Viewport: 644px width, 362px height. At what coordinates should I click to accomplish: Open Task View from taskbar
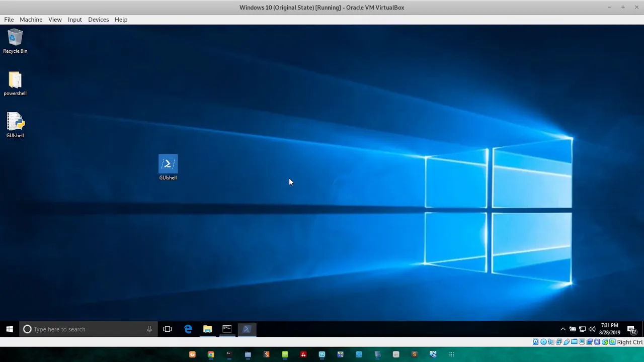point(168,329)
